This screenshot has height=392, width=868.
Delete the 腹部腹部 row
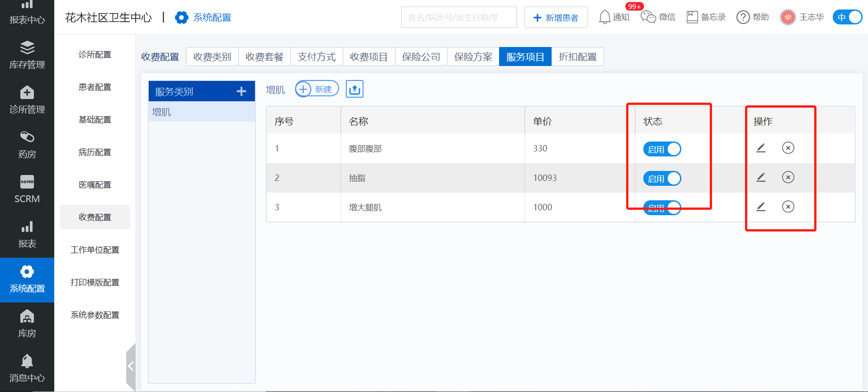(x=788, y=148)
